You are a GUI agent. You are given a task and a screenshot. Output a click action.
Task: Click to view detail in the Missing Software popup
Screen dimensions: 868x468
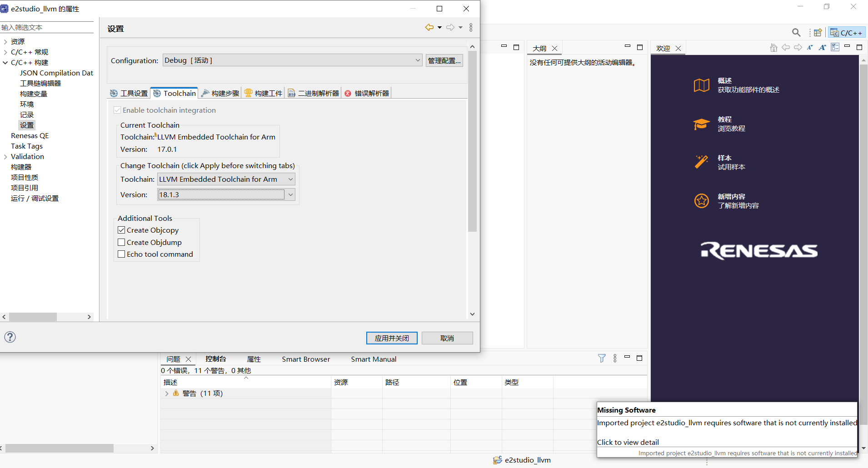click(x=628, y=442)
